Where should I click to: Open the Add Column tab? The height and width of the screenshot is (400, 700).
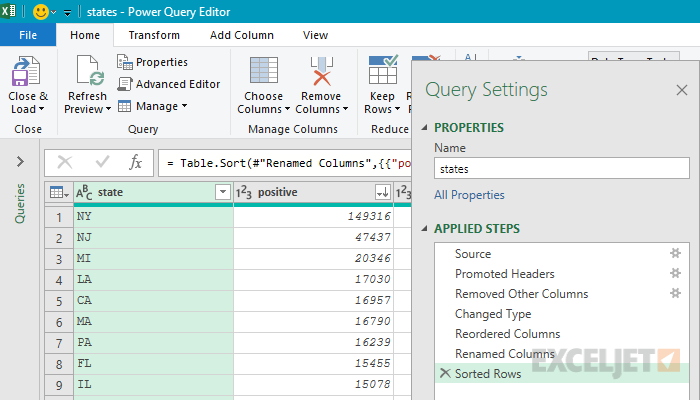coord(242,35)
